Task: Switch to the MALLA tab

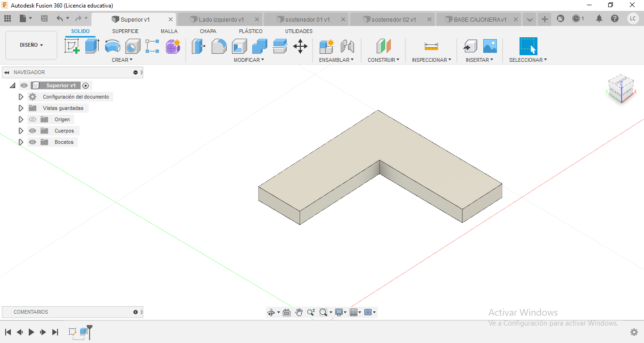Action: [169, 31]
